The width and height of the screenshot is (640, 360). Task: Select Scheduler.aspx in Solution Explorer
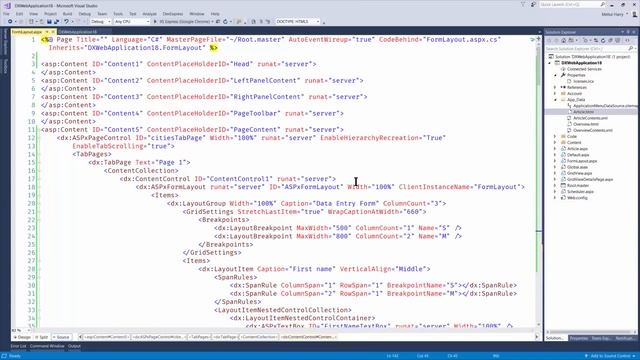580,191
